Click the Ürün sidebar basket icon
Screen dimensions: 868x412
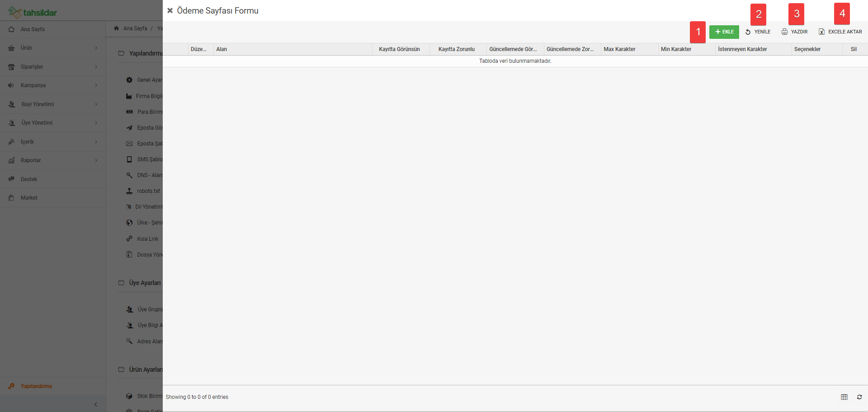point(11,48)
